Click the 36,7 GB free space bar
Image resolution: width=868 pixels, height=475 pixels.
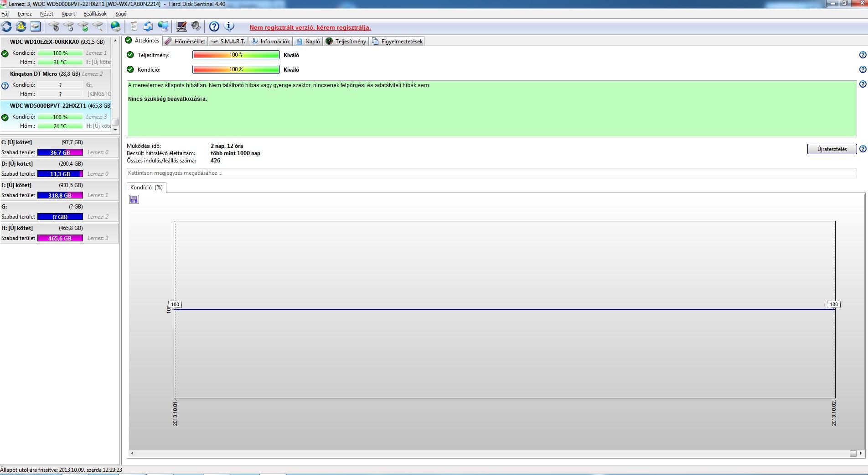click(60, 152)
